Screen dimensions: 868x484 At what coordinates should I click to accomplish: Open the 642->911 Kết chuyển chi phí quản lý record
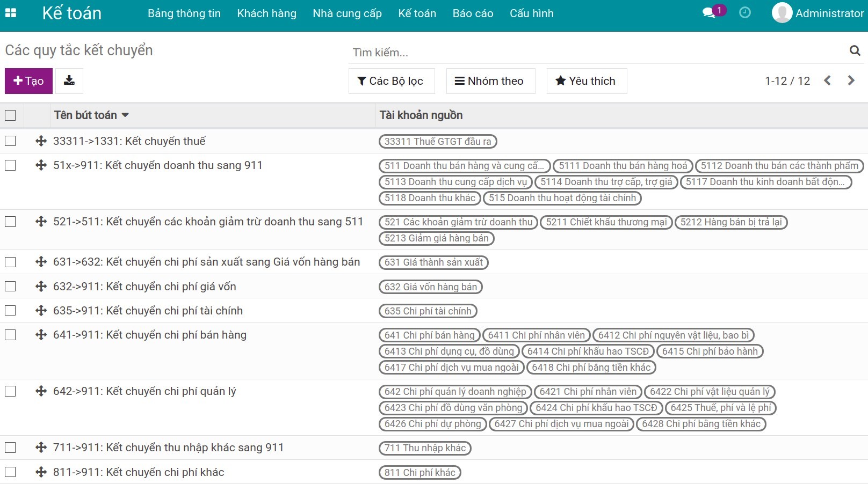[x=144, y=391]
